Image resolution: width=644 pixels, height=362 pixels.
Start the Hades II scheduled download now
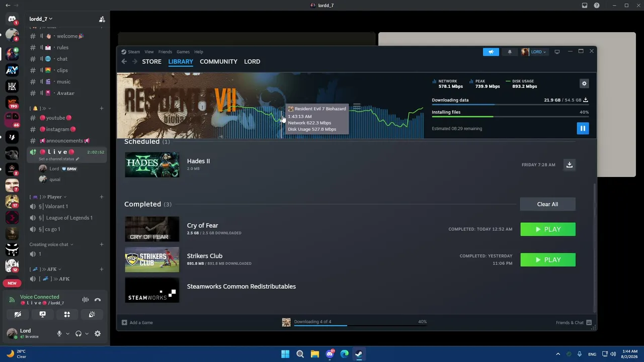coord(570,164)
